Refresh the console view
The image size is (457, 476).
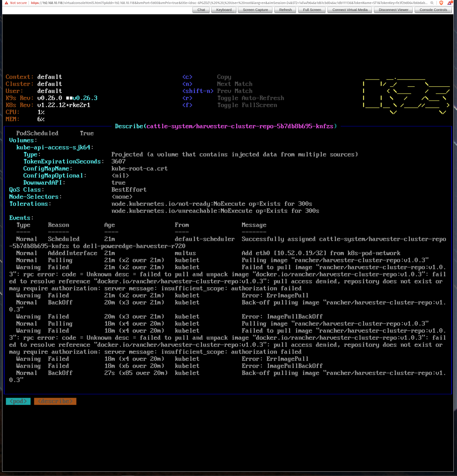click(286, 10)
